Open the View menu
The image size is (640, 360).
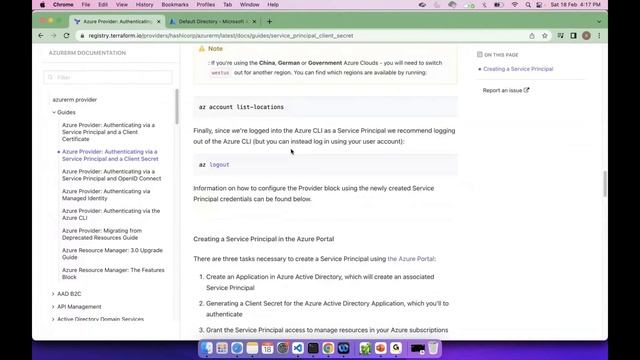122,5
